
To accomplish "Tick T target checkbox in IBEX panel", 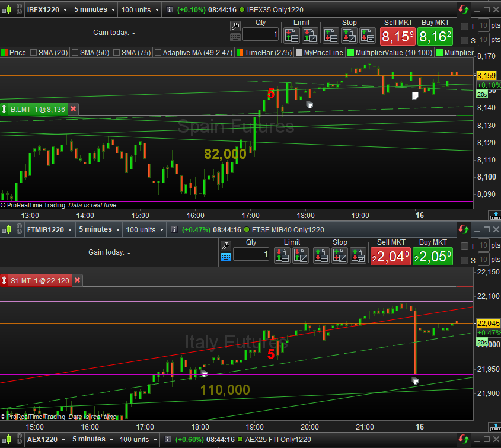I will pos(465,26).
